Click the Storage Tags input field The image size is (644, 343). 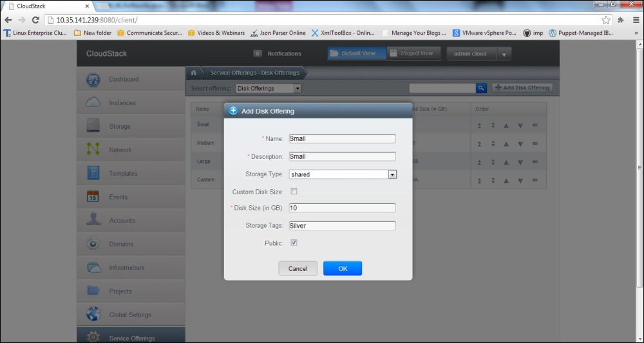point(342,226)
